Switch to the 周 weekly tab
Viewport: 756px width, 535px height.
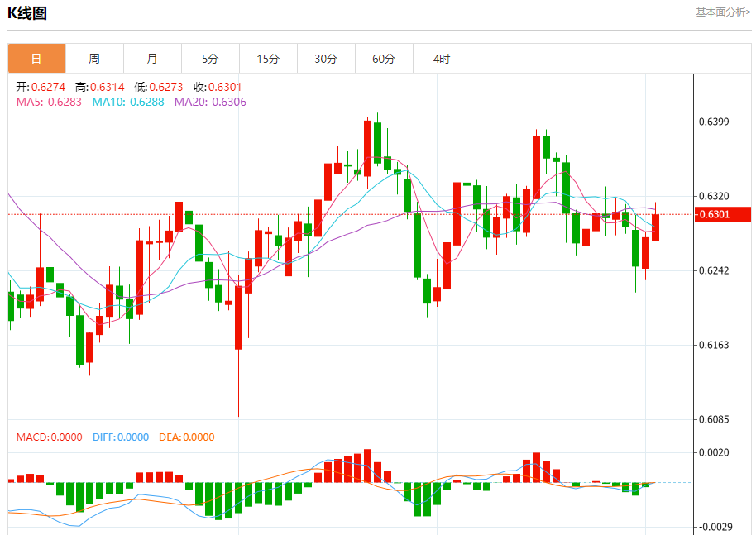(x=94, y=59)
